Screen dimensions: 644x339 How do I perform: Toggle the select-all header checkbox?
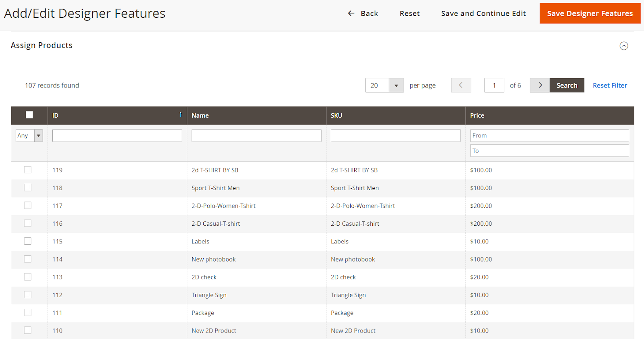click(29, 115)
